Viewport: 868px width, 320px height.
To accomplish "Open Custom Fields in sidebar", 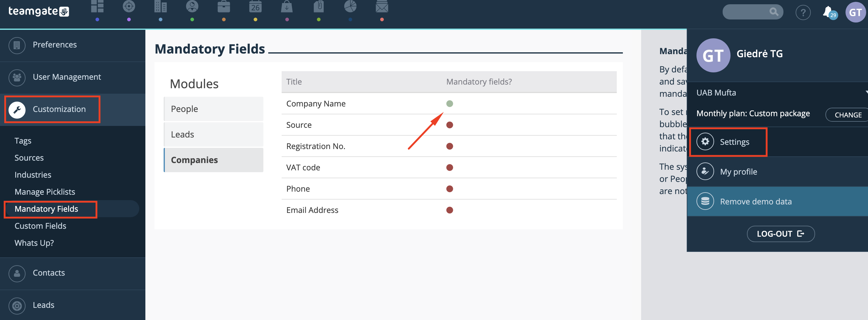I will point(40,226).
